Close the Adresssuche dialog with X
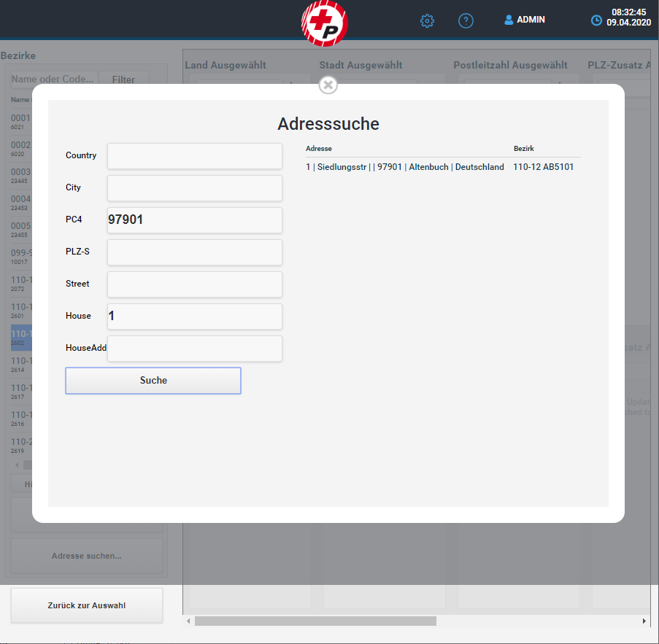Viewport: 659px width, 644px height. pyautogui.click(x=328, y=85)
